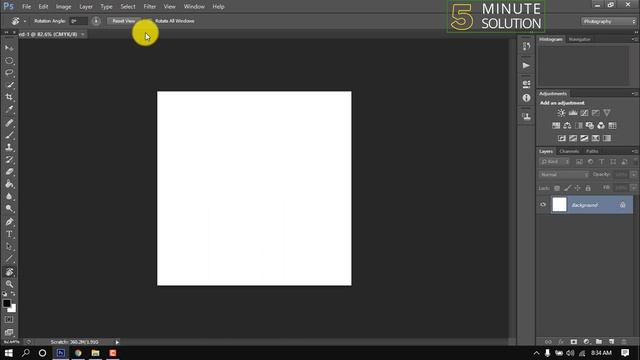Viewport: 640px width, 360px height.
Task: Open the Window menu
Action: pos(194,7)
